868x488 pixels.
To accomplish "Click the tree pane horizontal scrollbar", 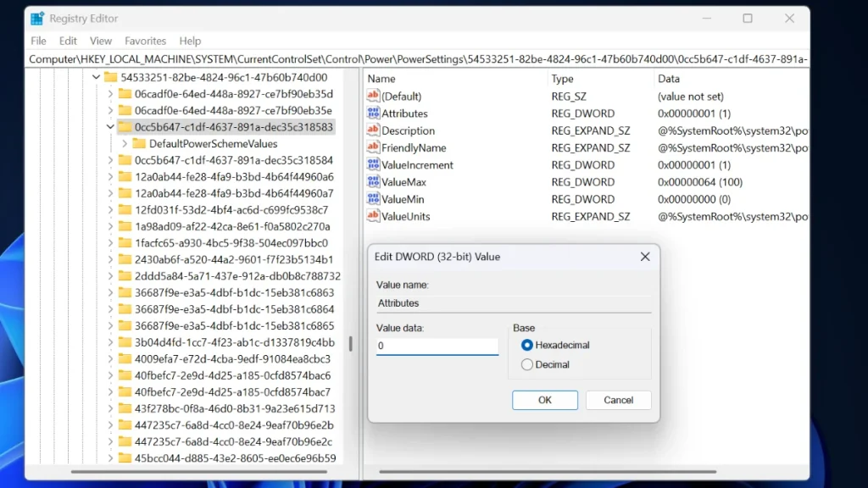I will pos(199,472).
